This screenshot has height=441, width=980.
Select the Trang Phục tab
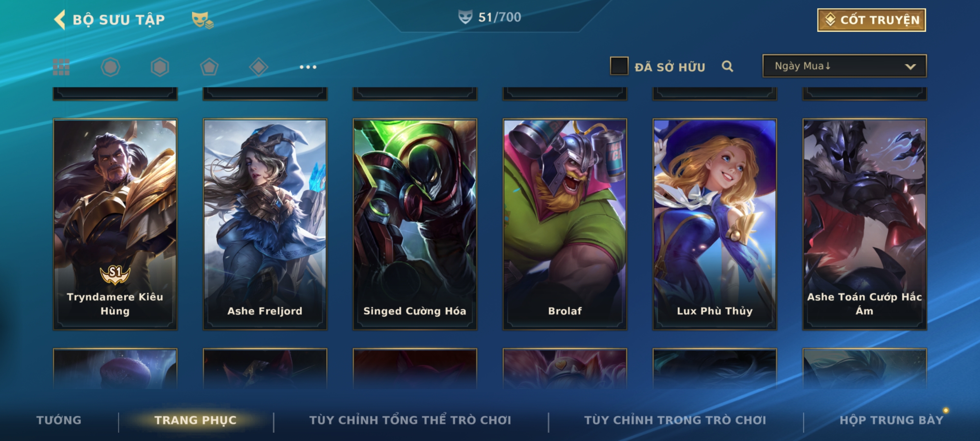(196, 420)
